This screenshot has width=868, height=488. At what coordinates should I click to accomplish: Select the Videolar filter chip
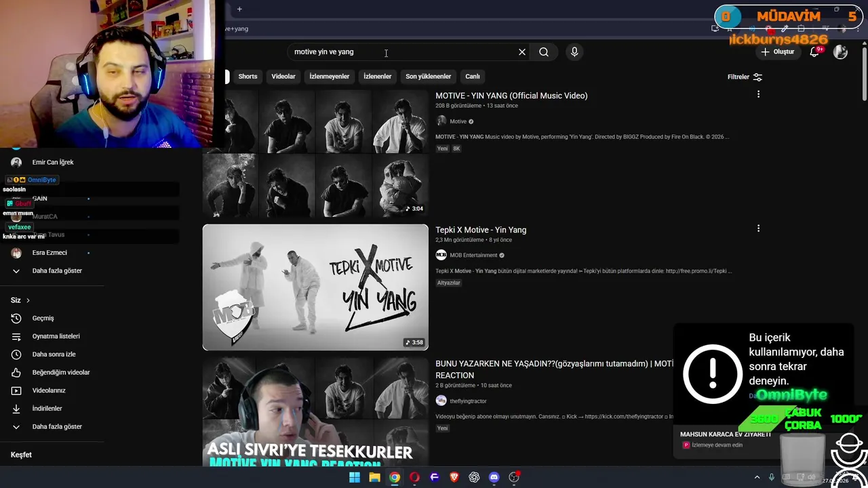283,77
